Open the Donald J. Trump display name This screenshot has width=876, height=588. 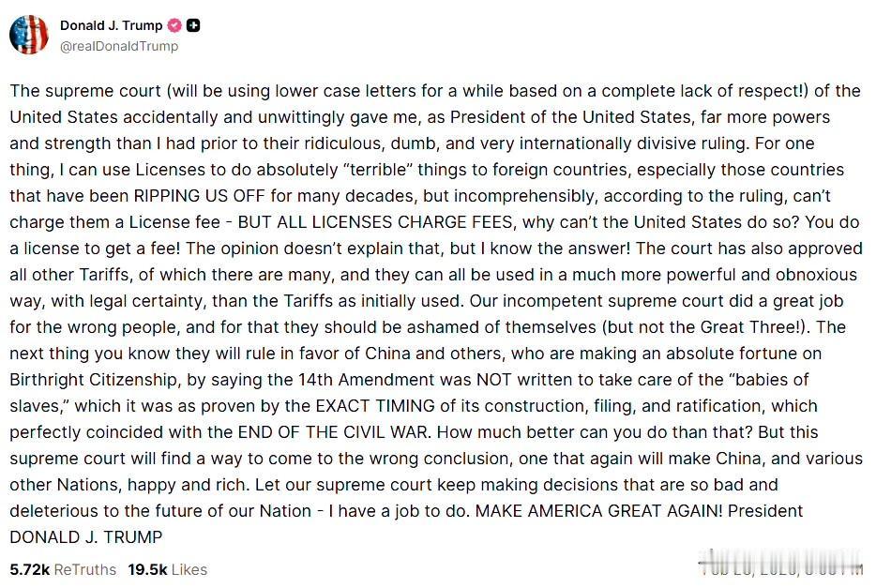[112, 25]
